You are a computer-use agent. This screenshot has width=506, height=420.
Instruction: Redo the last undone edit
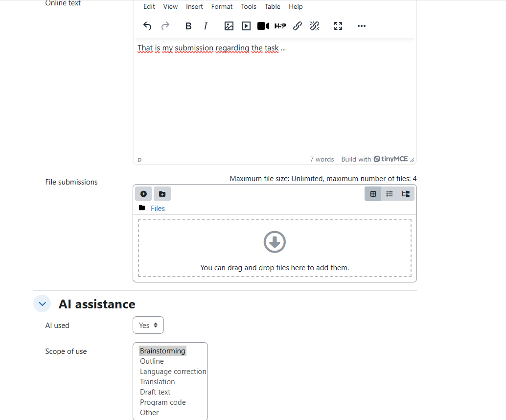[165, 26]
